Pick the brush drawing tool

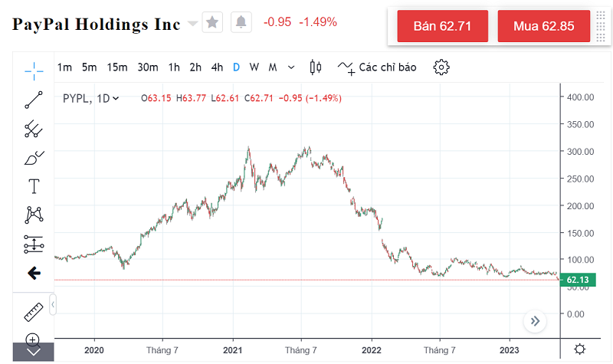click(34, 157)
